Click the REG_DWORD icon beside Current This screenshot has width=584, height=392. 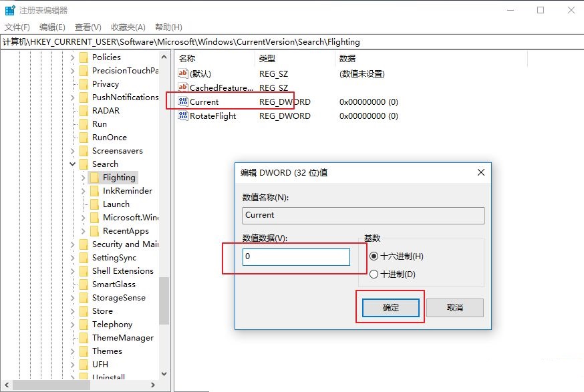(182, 102)
